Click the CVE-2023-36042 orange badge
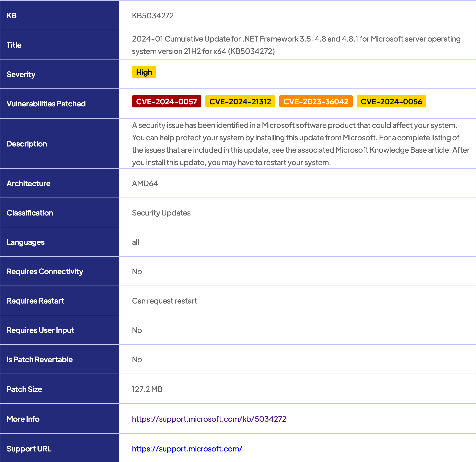 (x=315, y=101)
